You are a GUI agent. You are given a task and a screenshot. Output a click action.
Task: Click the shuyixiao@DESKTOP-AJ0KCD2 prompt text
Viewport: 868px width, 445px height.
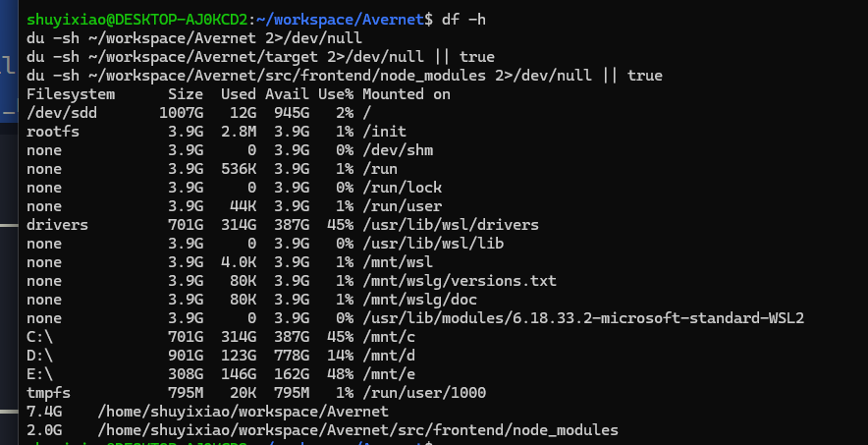pos(137,20)
